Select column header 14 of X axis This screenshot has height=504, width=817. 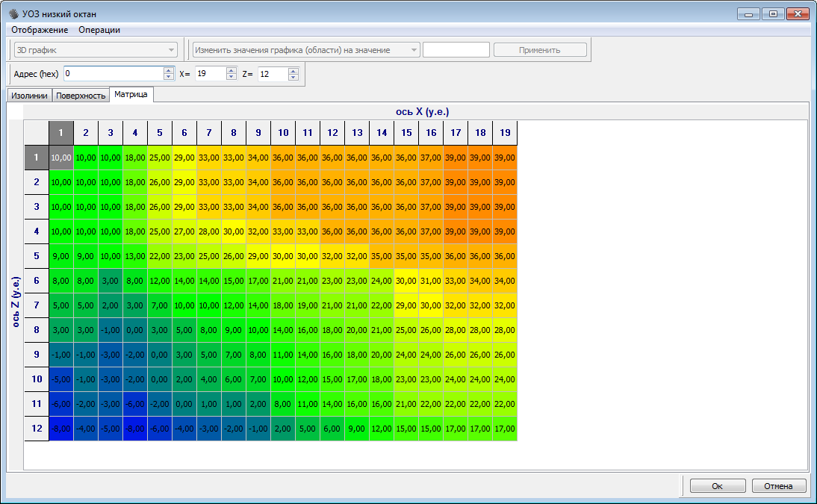tap(382, 133)
